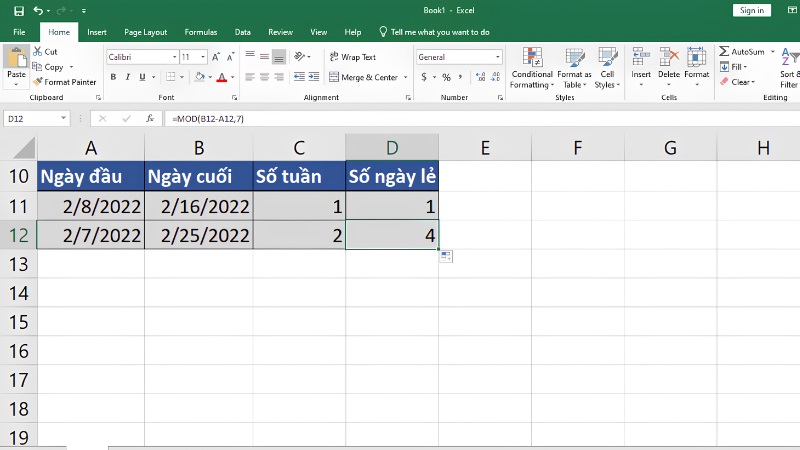800x450 pixels.
Task: Click Increase Indent icon
Action: (314, 77)
